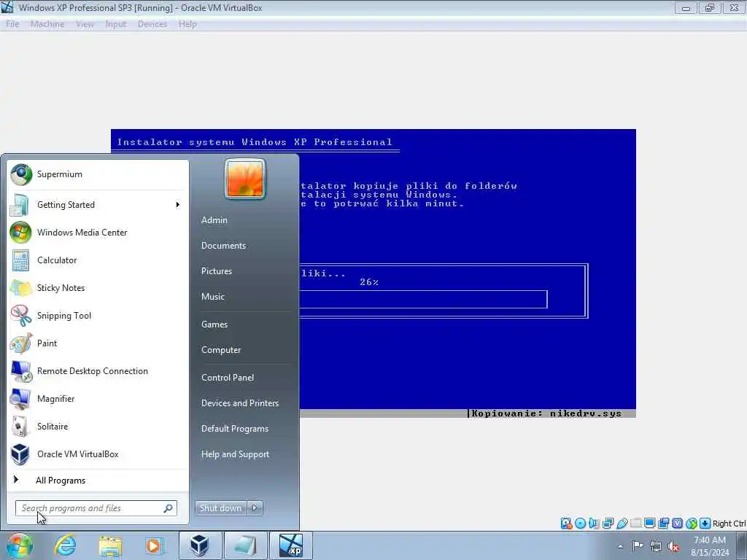Open Internet Explorer in the taskbar
Screen dimensions: 747x560
[x=65, y=545]
